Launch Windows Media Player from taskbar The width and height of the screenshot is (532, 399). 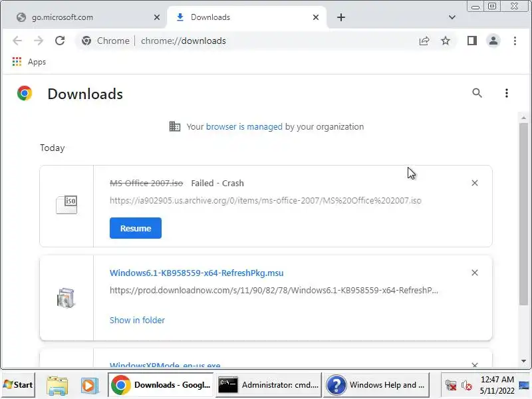pos(90,386)
